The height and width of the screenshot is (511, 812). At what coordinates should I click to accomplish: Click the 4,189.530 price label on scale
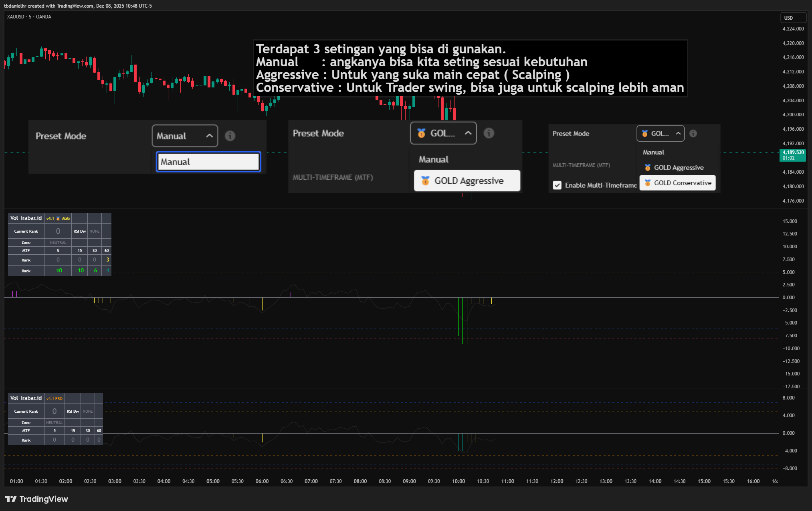792,152
